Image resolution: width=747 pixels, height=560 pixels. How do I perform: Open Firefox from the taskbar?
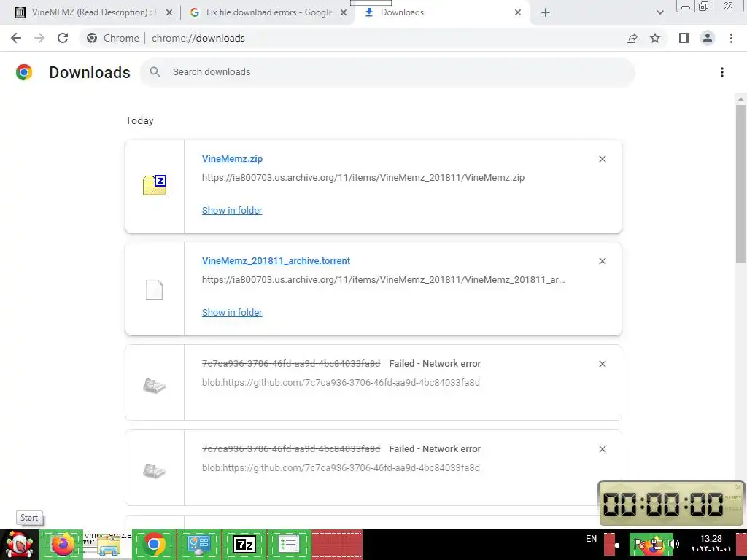tap(63, 544)
